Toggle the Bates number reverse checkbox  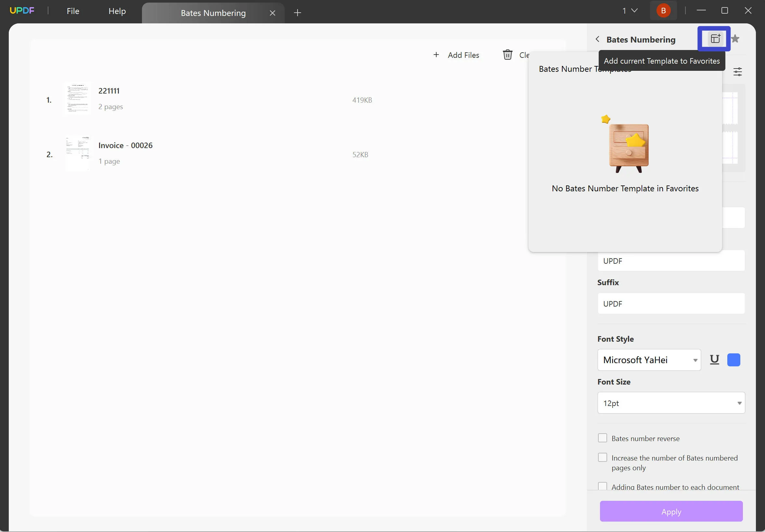coord(602,438)
